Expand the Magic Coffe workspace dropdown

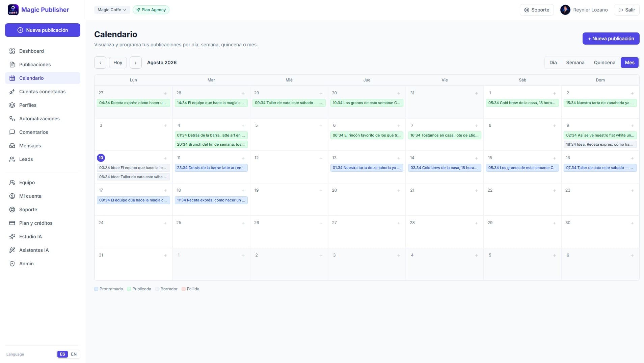tap(112, 10)
